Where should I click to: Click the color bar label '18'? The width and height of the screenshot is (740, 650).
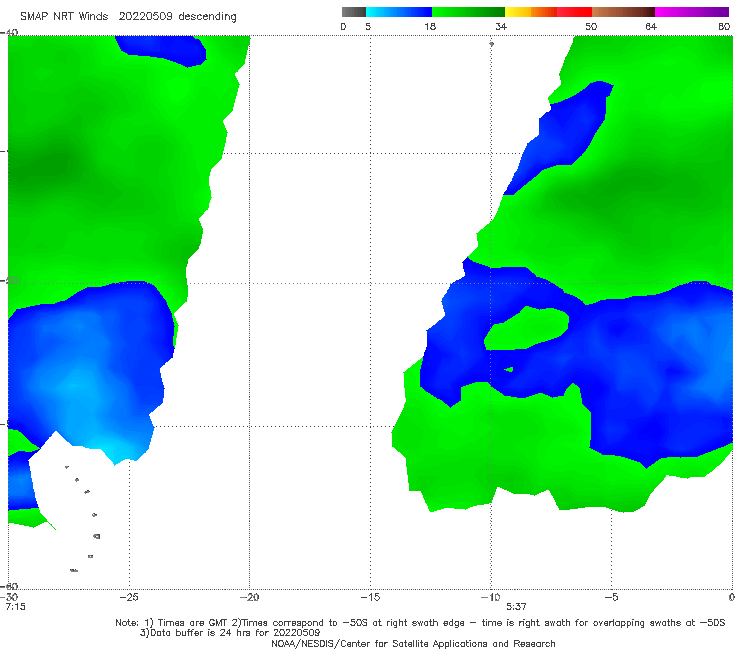[430, 26]
